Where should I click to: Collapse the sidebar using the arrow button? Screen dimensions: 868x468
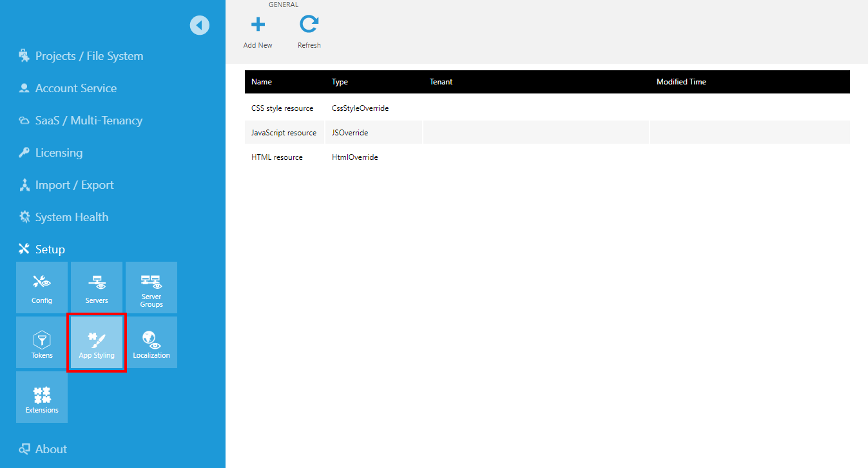point(200,24)
